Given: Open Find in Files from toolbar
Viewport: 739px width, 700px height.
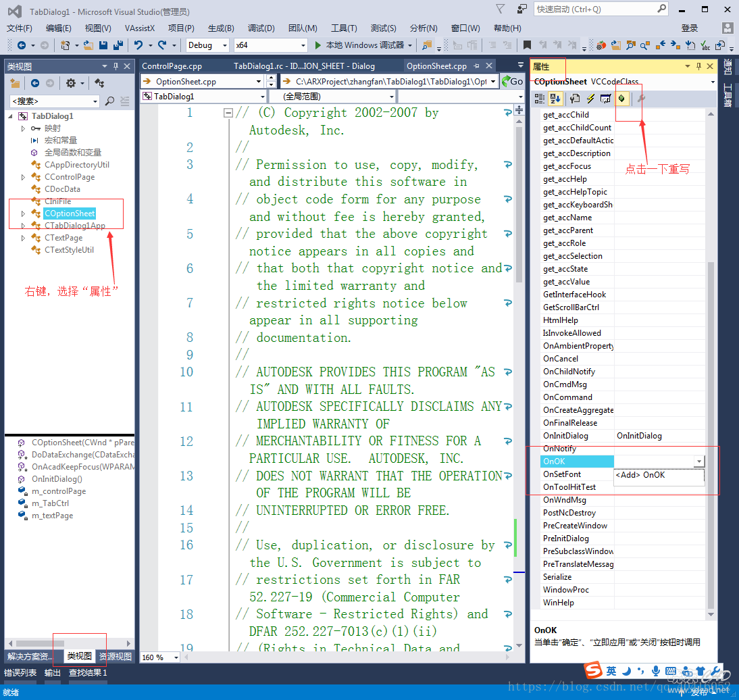Looking at the screenshot, I should (x=427, y=45).
